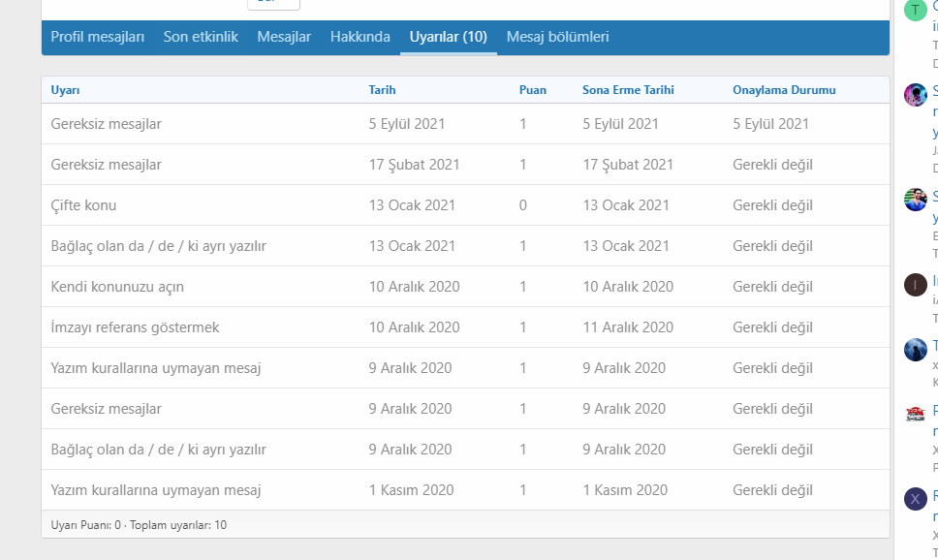
Task: Open the Mesaj bölümleri tab
Action: tap(558, 37)
